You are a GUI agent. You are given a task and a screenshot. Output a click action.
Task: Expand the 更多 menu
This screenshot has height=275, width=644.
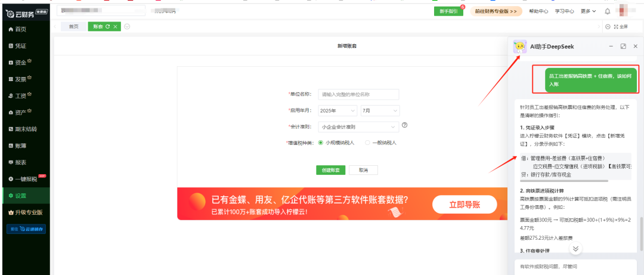coord(588,11)
